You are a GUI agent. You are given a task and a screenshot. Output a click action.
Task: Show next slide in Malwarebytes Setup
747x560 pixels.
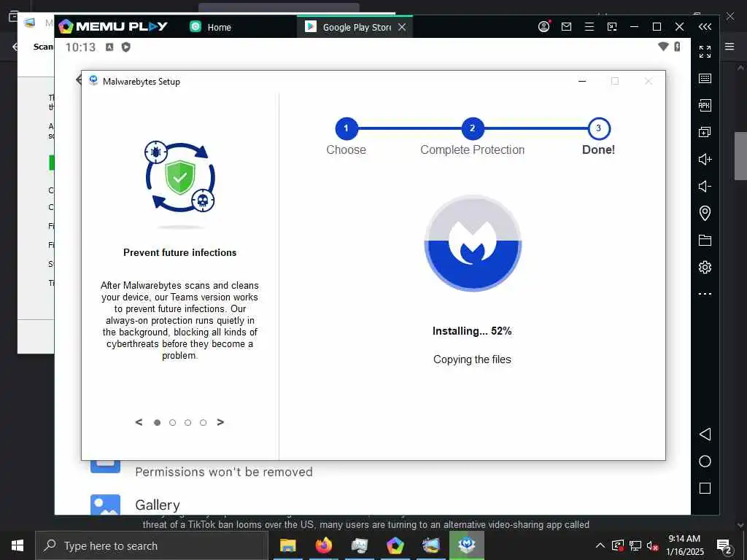tap(220, 422)
